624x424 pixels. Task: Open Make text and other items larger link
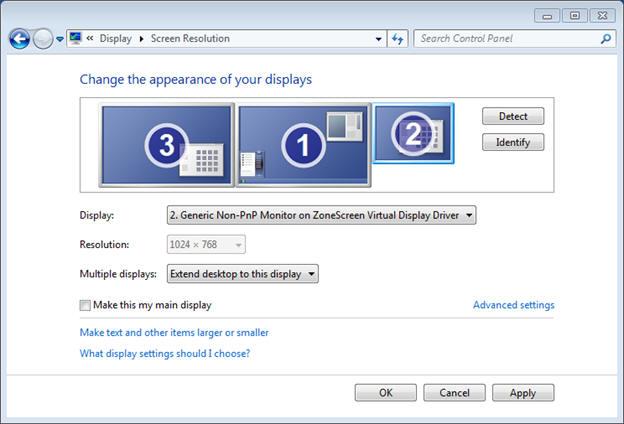click(x=174, y=332)
